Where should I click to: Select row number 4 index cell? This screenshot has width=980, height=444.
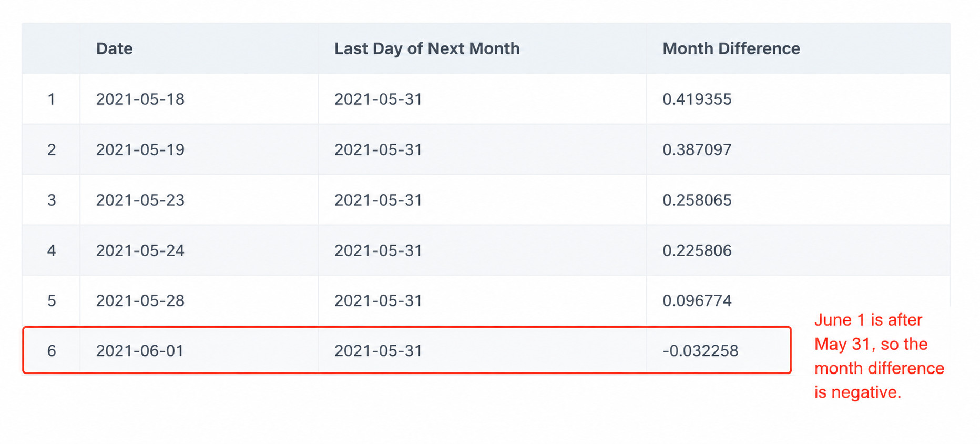pyautogui.click(x=51, y=250)
